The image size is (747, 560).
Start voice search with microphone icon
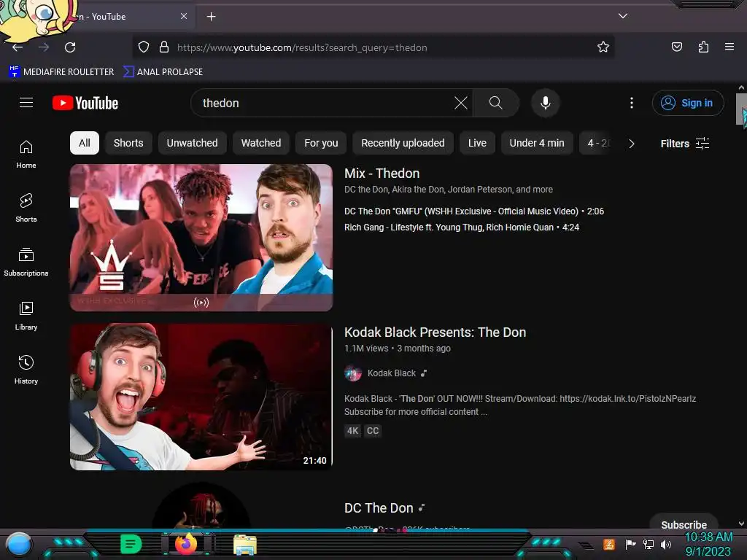pos(546,103)
